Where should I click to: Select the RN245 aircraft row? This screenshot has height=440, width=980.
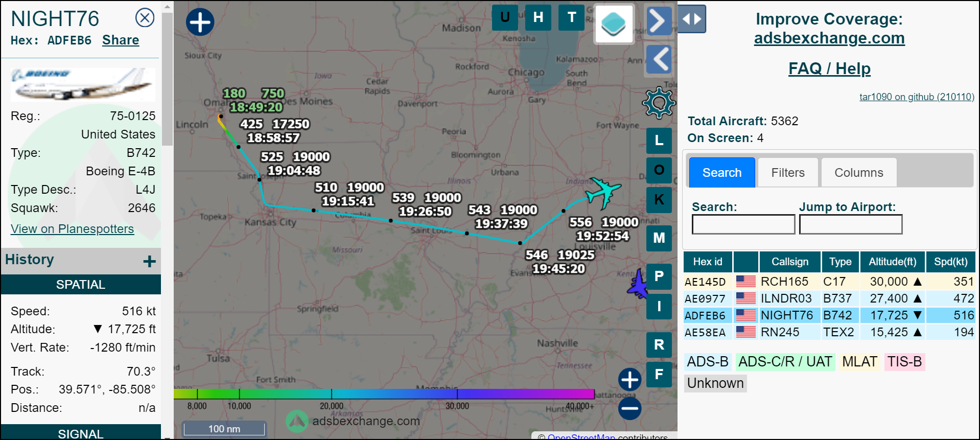pyautogui.click(x=829, y=332)
